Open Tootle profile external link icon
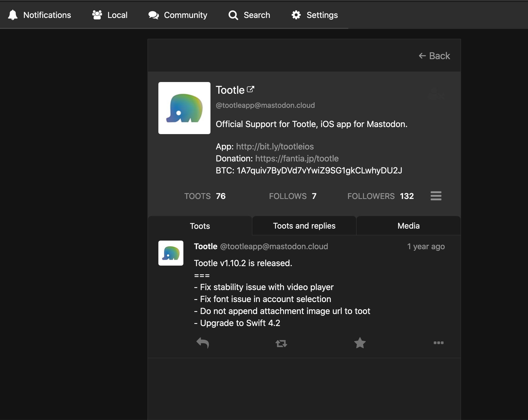 (x=250, y=89)
